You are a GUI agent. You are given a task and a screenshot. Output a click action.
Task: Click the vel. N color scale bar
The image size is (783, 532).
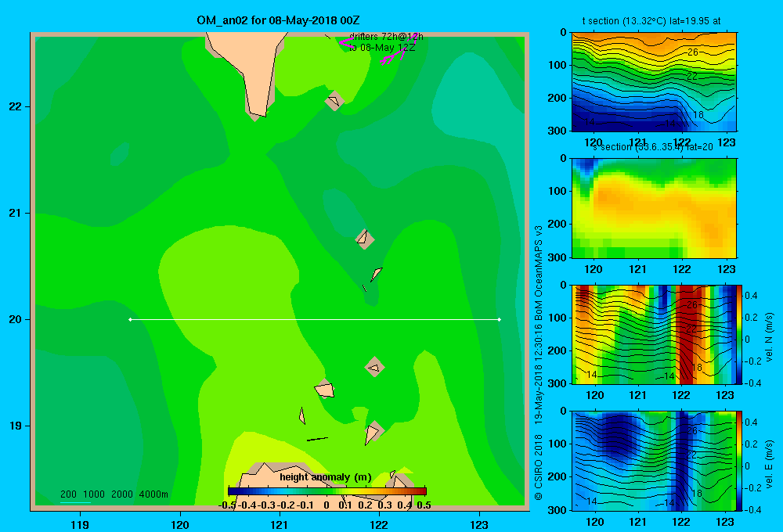pyautogui.click(x=740, y=334)
